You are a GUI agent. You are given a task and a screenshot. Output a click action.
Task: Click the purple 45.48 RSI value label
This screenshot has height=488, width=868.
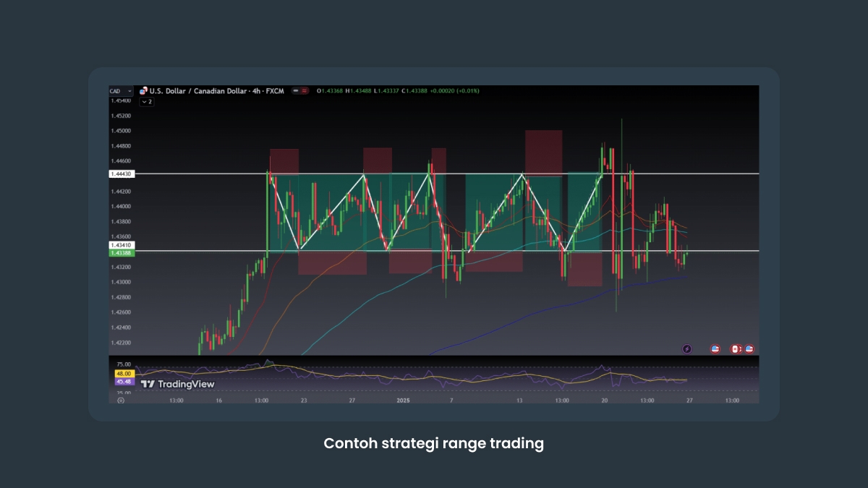pyautogui.click(x=124, y=382)
